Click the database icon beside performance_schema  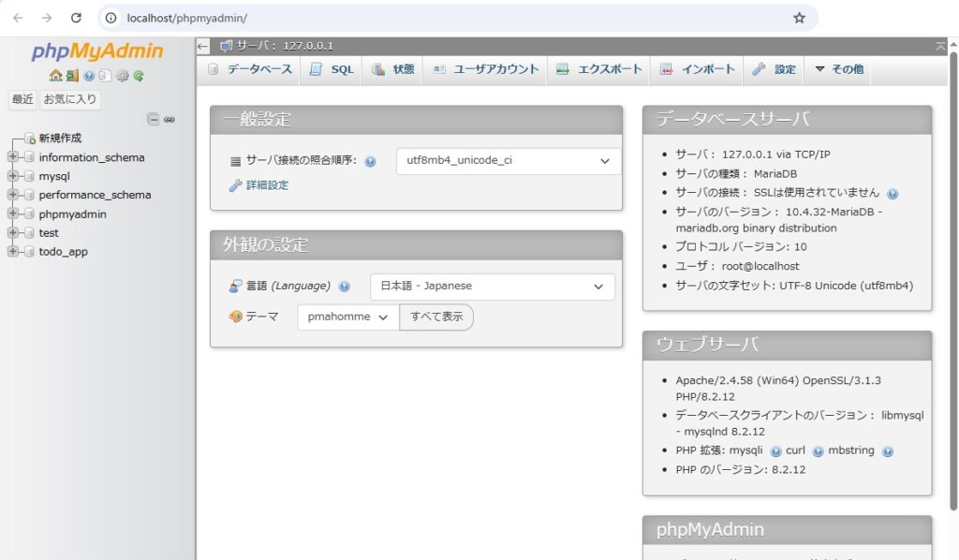[29, 195]
